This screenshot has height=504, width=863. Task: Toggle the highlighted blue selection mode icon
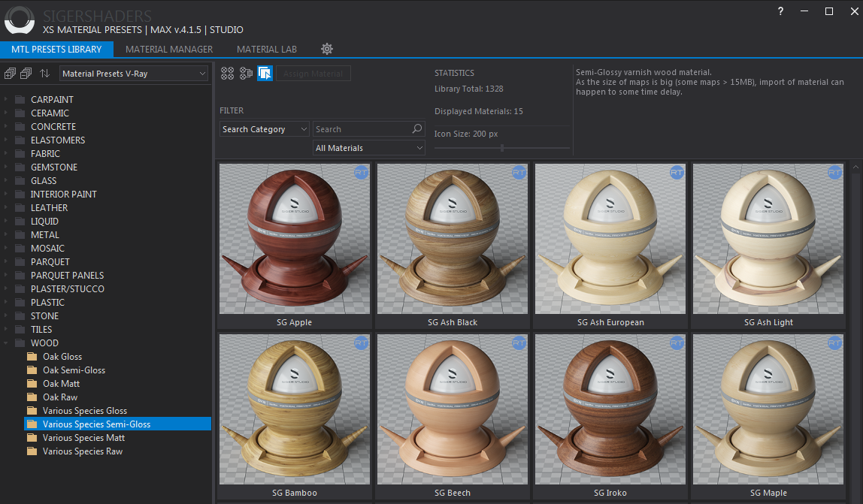point(265,73)
